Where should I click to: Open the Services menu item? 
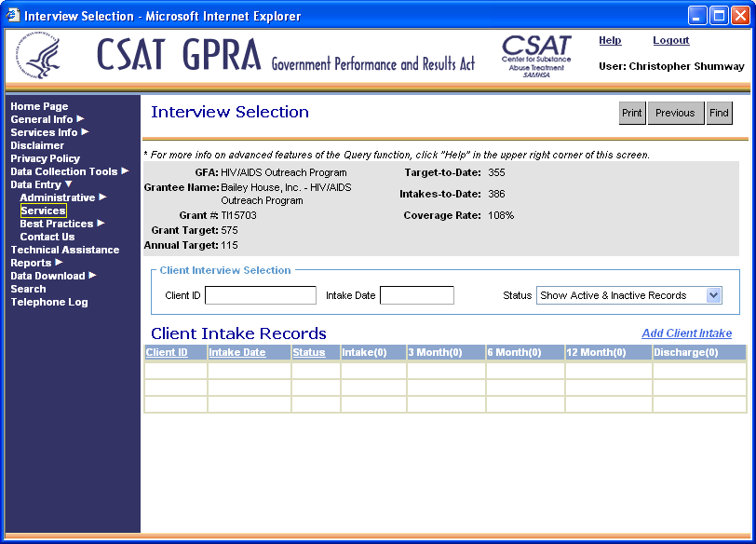point(43,211)
